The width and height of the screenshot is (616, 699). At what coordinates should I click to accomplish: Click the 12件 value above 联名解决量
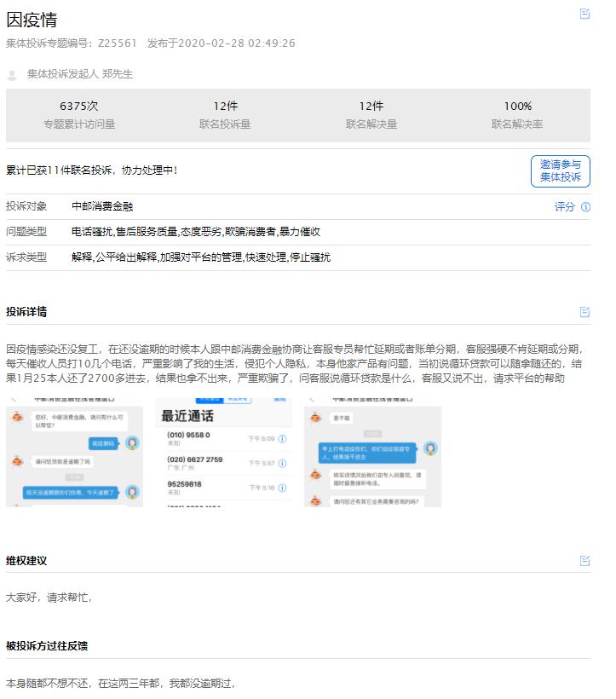pyautogui.click(x=371, y=106)
